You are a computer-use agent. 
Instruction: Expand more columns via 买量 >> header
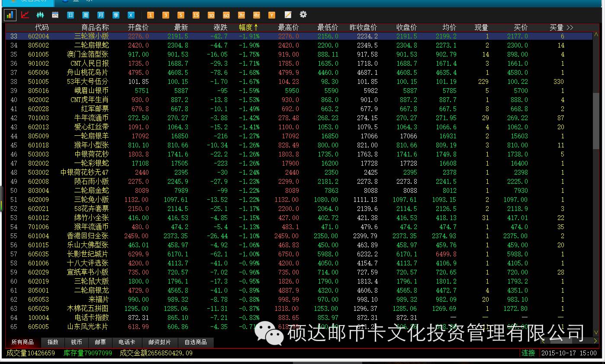coord(561,27)
